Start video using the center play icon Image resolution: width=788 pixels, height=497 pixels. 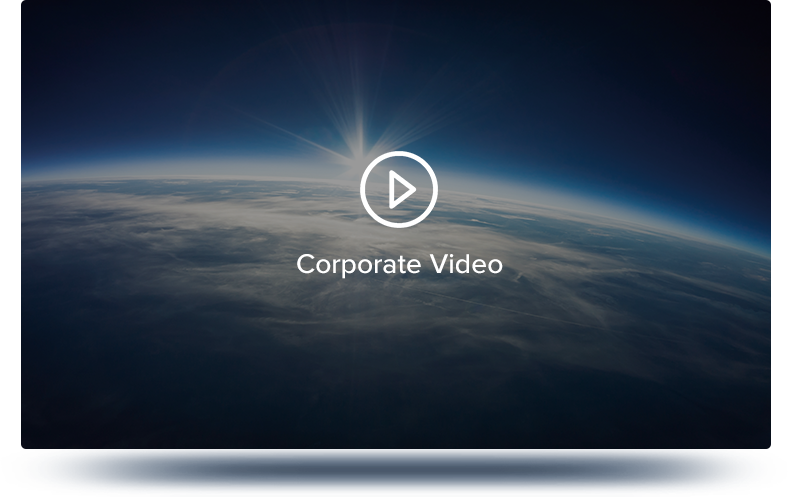(398, 189)
